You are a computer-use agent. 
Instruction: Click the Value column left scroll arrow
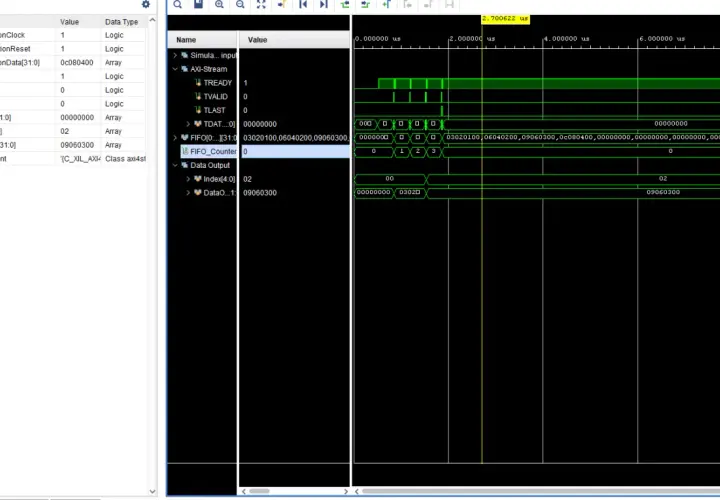(x=244, y=491)
